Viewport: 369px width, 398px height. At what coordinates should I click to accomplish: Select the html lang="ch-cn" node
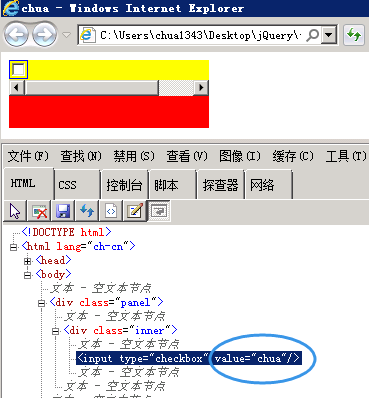pyautogui.click(x=78, y=246)
